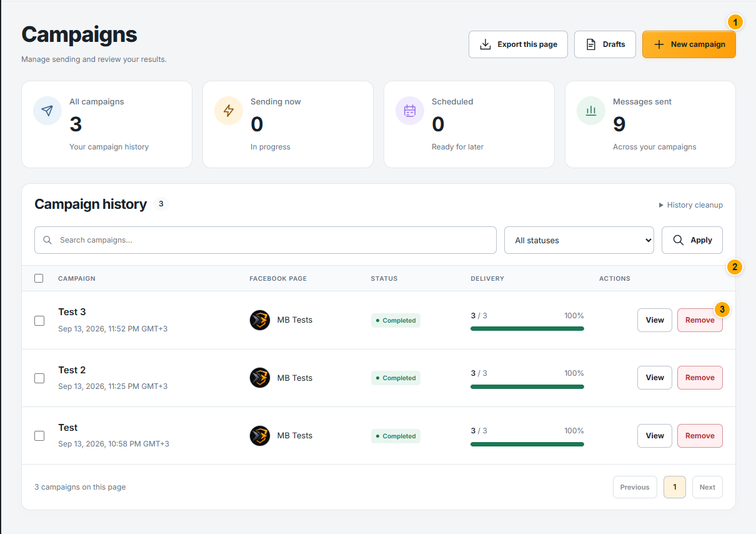Click MB Tests page avatar in Test 3 row

click(260, 320)
